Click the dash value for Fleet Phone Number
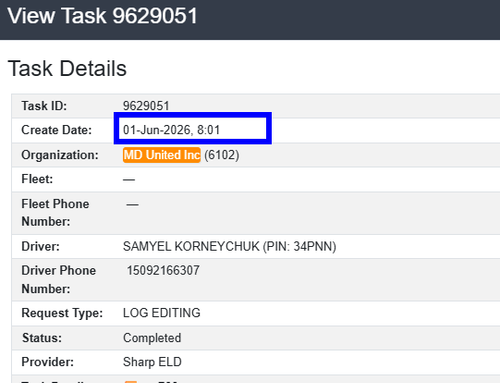The image size is (500, 383). [132, 204]
